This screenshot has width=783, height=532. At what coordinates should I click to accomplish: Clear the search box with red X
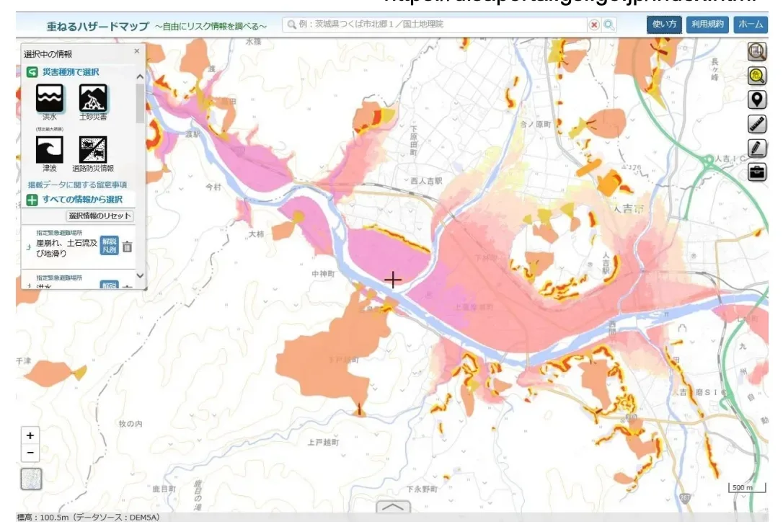[x=594, y=25]
